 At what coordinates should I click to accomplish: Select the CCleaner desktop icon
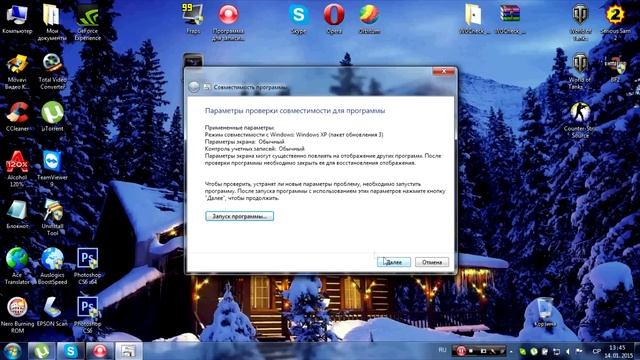click(x=17, y=116)
